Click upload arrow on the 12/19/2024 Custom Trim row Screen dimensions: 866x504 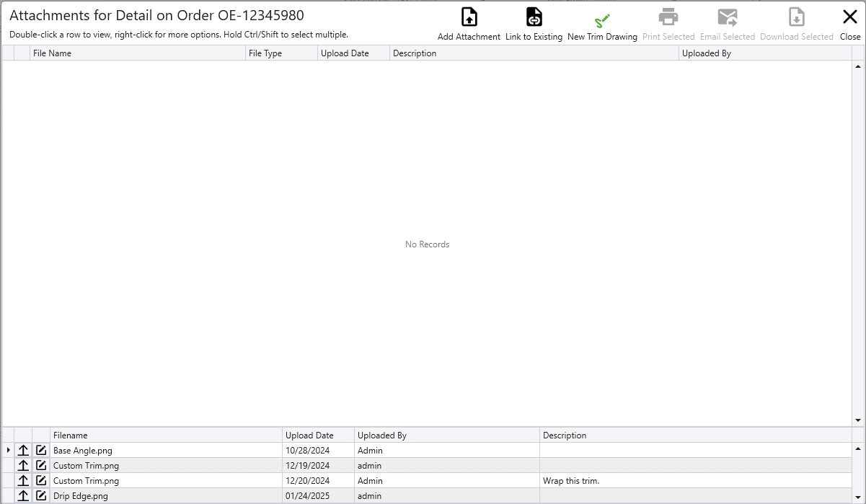(23, 465)
